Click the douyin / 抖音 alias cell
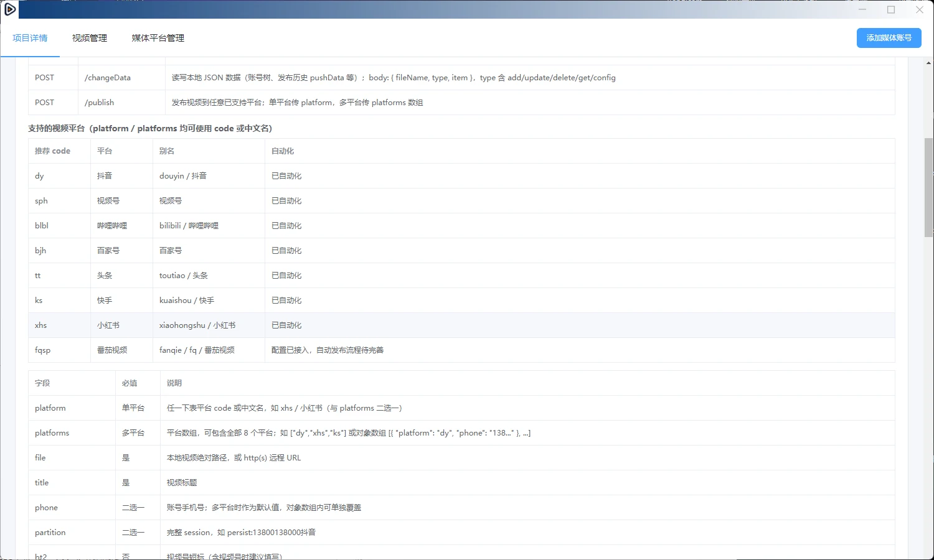934x560 pixels. coord(209,176)
